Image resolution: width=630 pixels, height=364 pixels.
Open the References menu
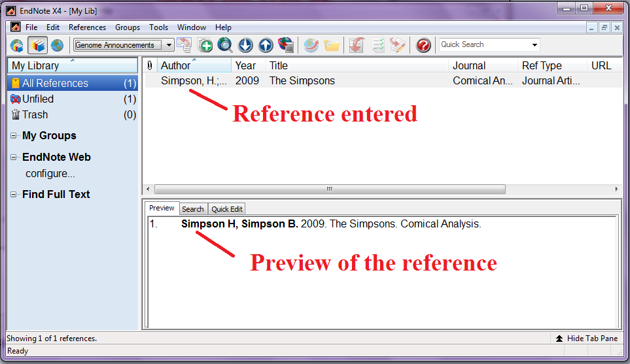(87, 27)
